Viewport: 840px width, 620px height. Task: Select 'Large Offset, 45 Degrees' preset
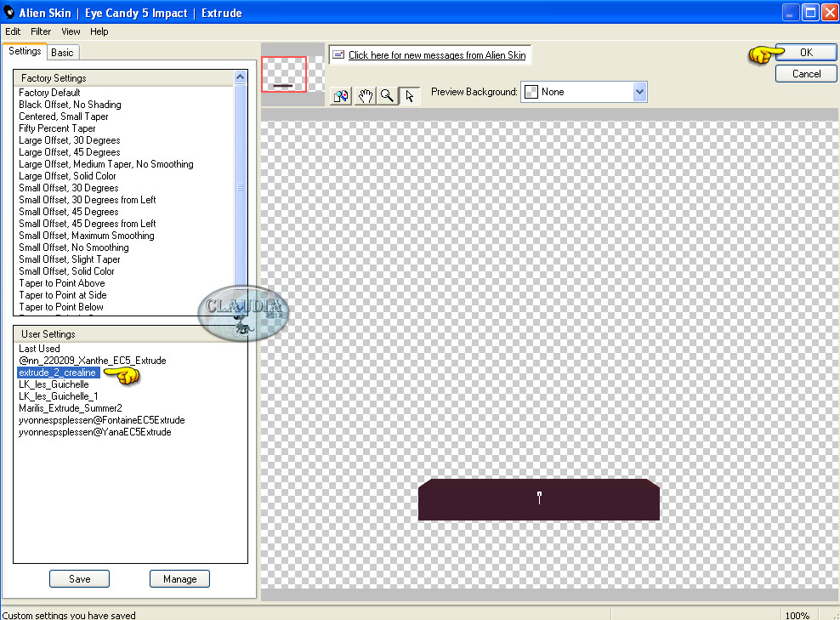pyautogui.click(x=70, y=152)
